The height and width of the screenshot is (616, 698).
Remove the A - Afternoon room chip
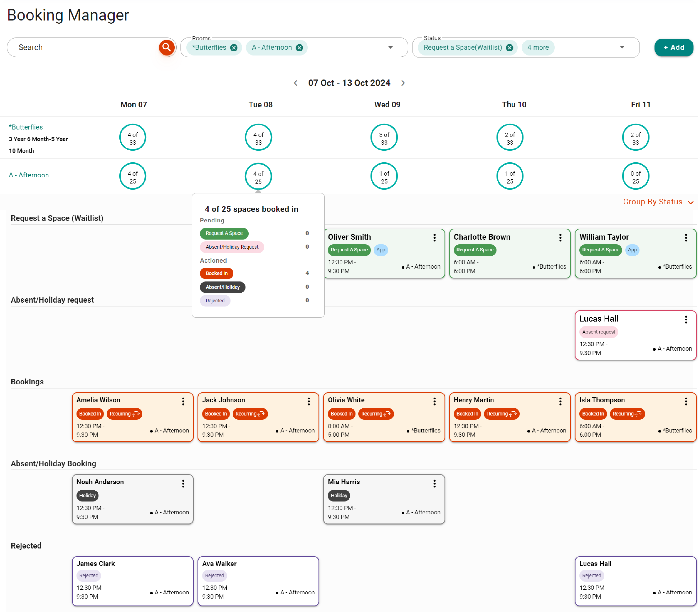[299, 47]
